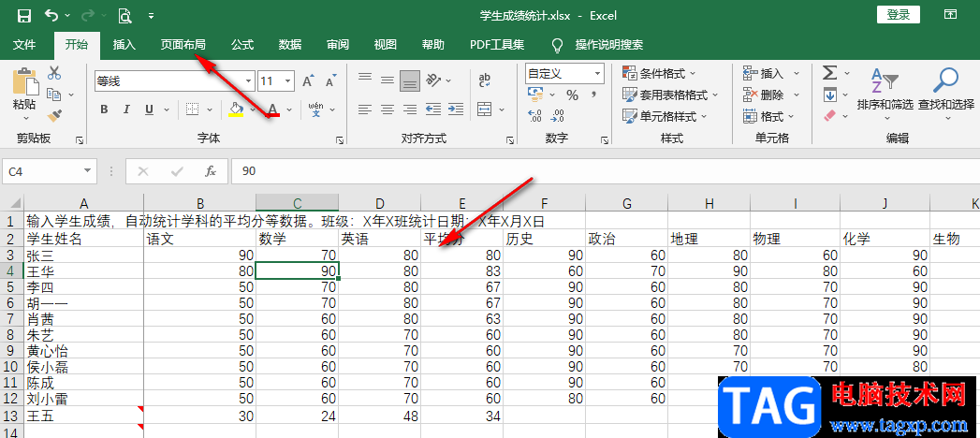980x438 pixels.
Task: Click the Paste clipboard icon
Action: click(x=25, y=81)
